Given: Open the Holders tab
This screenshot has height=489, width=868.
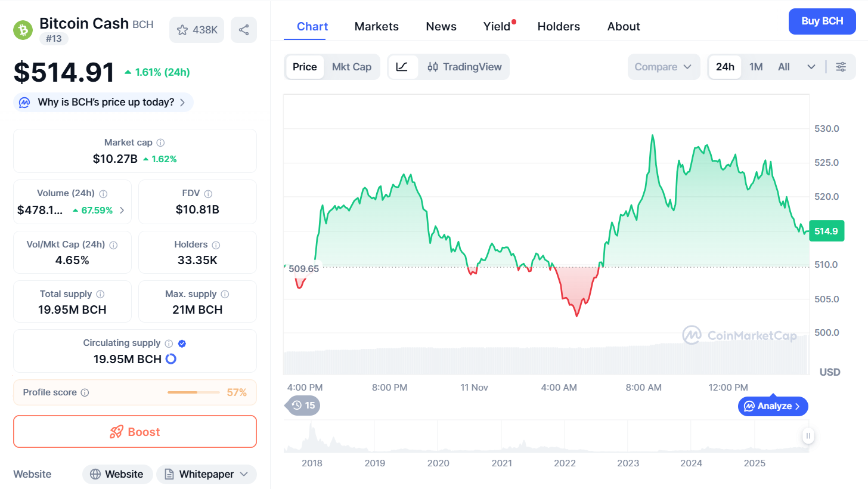Looking at the screenshot, I should [x=559, y=26].
